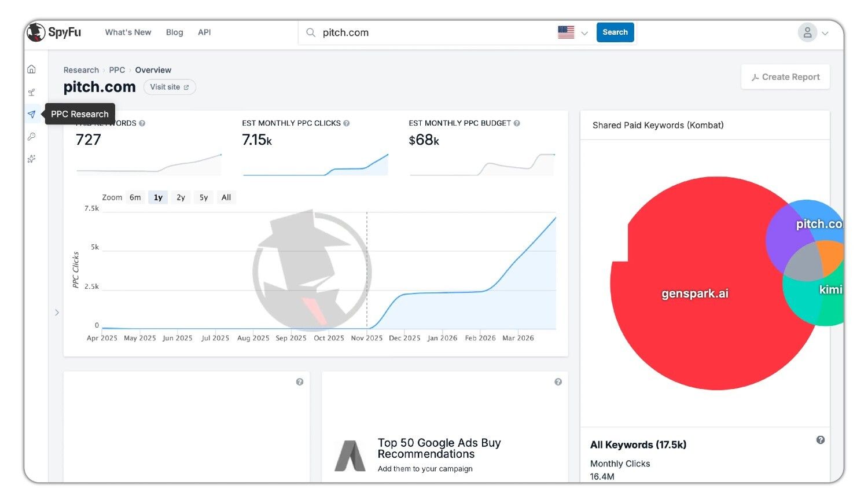Set chart zoom to 1y
The image size is (868, 503).
pos(158,197)
